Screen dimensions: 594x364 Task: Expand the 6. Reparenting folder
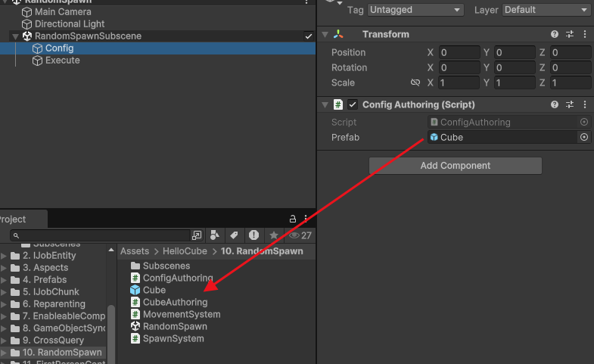pos(4,304)
